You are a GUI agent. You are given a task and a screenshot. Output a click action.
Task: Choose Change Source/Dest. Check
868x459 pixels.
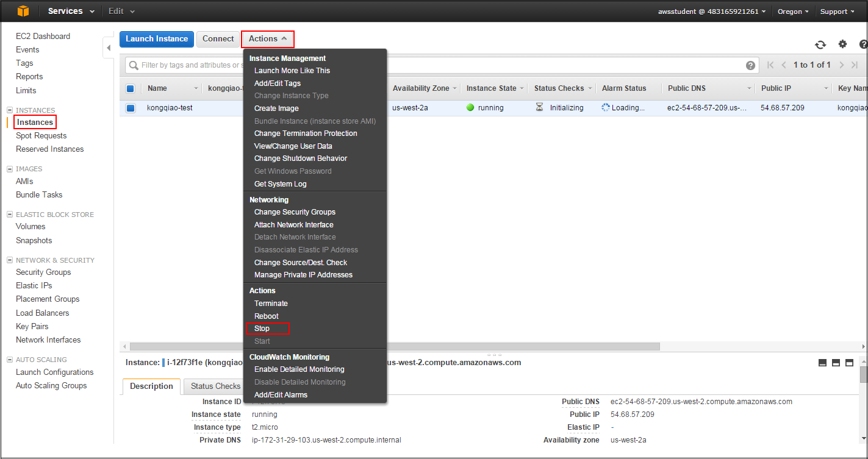(x=301, y=263)
